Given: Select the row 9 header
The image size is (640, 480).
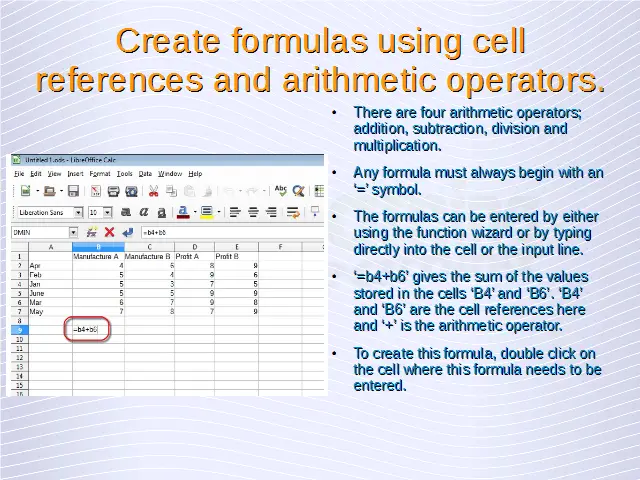Looking at the screenshot, I should click(x=19, y=329).
